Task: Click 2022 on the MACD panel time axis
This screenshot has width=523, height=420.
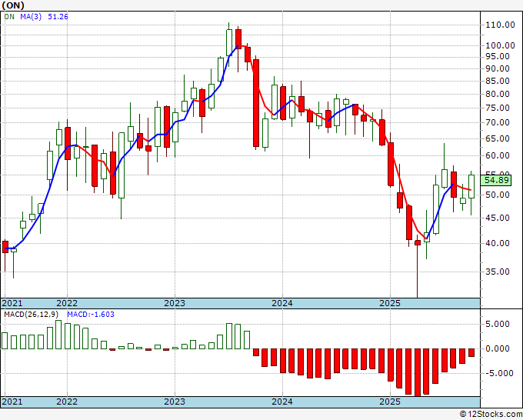Action: pos(67,402)
